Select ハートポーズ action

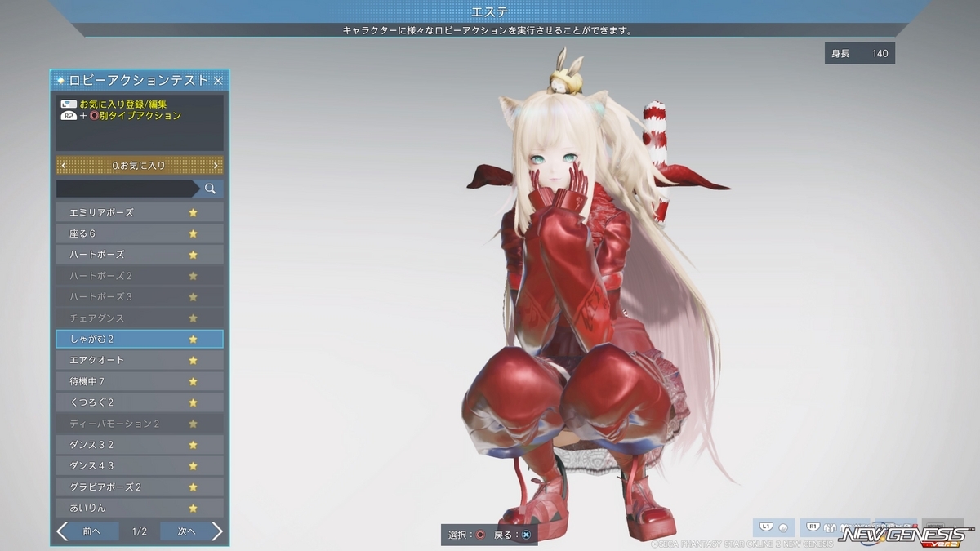[140, 255]
